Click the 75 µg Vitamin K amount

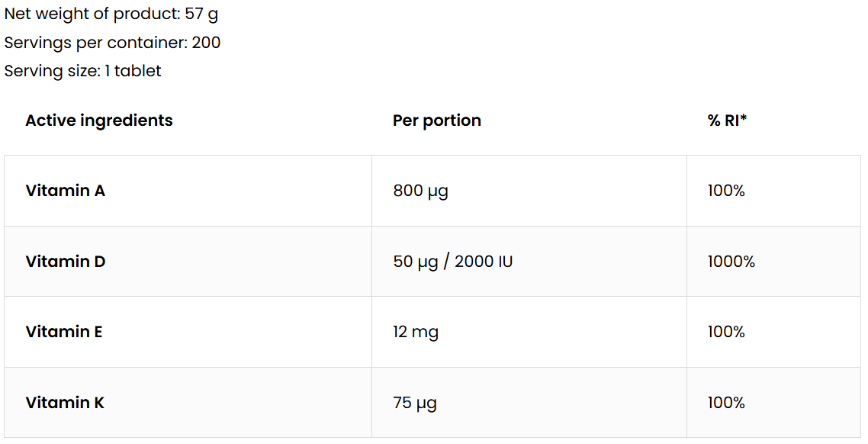pyautogui.click(x=415, y=403)
